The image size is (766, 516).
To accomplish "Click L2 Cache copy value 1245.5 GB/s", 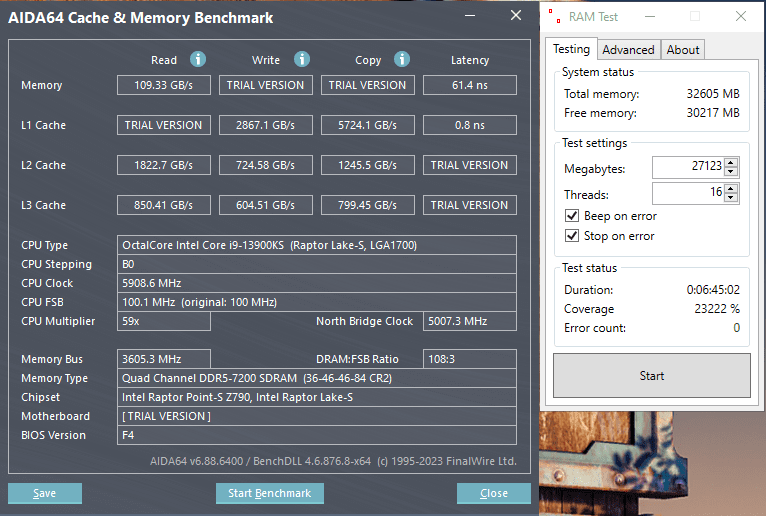I will (x=367, y=165).
